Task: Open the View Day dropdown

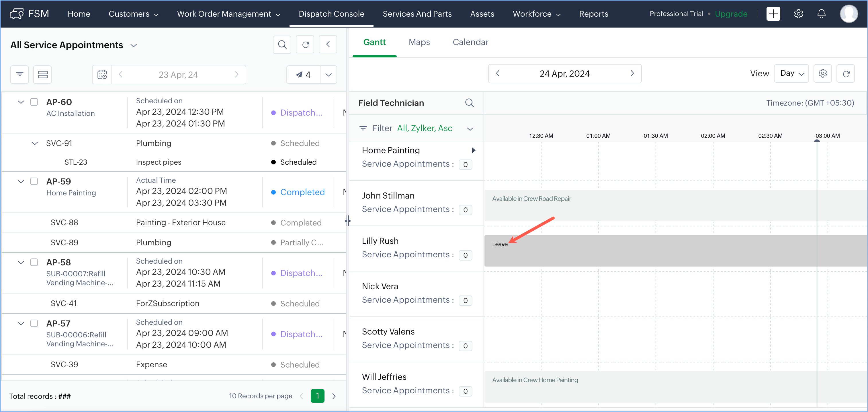Action: point(791,73)
